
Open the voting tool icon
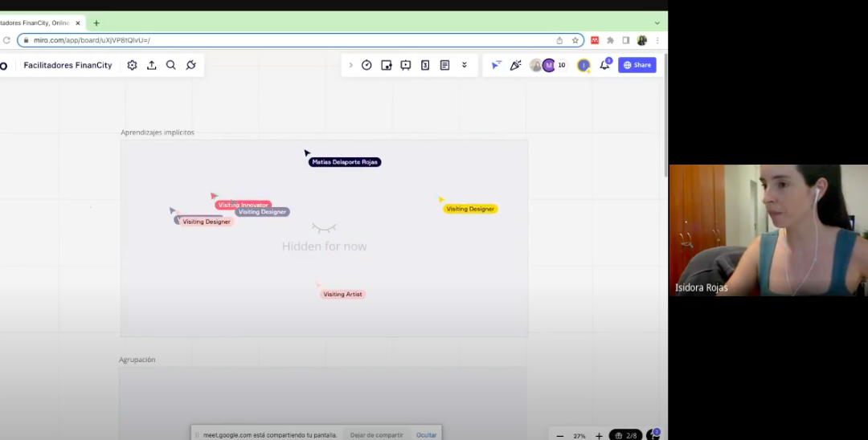click(x=425, y=65)
